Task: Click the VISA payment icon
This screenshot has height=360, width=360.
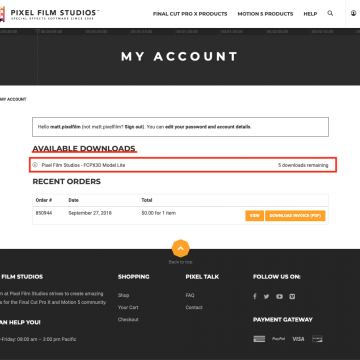Action: 298,339
